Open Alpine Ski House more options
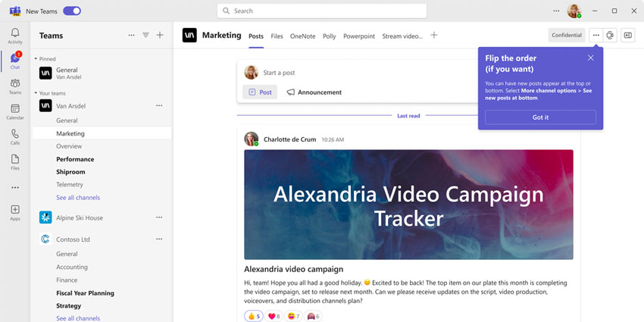This screenshot has width=644, height=322. click(159, 217)
